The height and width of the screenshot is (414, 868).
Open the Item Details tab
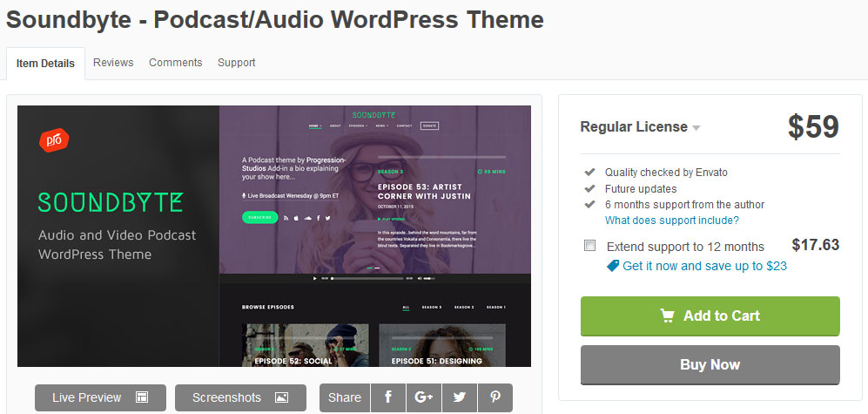45,63
